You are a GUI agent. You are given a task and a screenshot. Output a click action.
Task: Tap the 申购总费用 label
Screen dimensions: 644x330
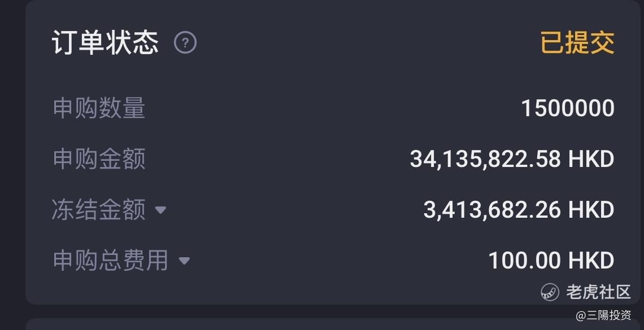(x=111, y=260)
